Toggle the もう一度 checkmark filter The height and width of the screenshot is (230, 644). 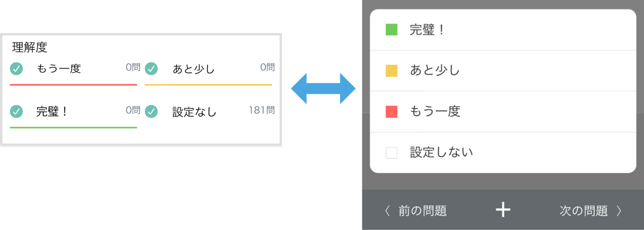pos(16,69)
